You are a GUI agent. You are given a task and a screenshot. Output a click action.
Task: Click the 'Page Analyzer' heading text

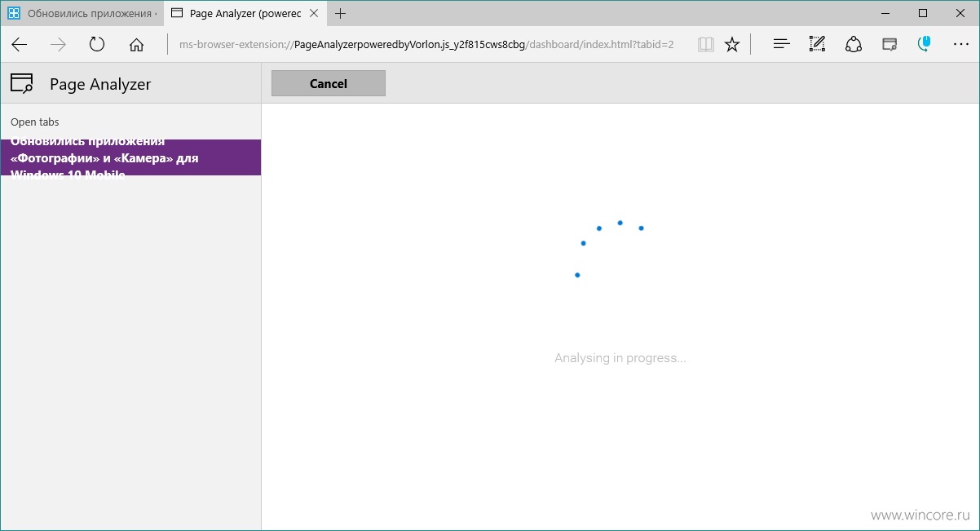[100, 84]
